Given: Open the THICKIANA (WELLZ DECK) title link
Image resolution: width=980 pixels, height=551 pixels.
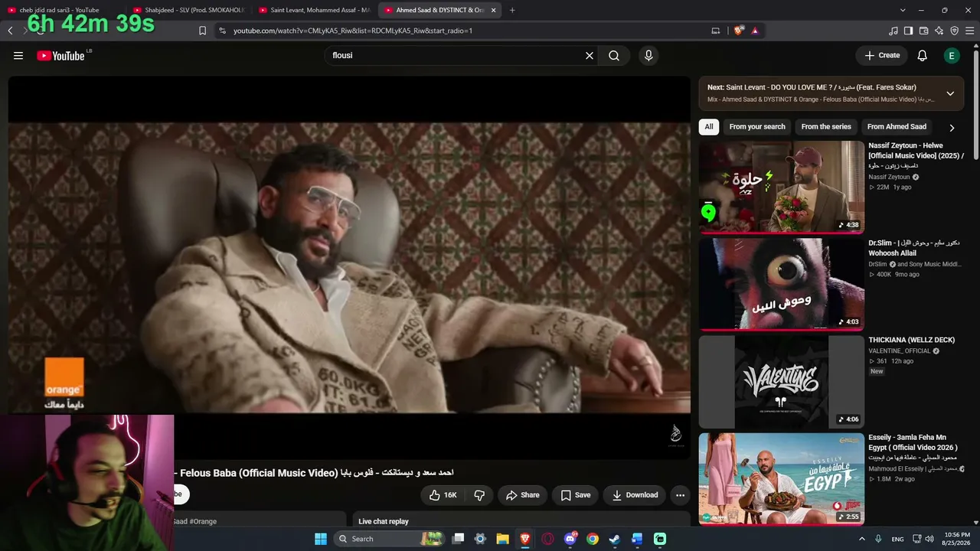Looking at the screenshot, I should [x=912, y=340].
